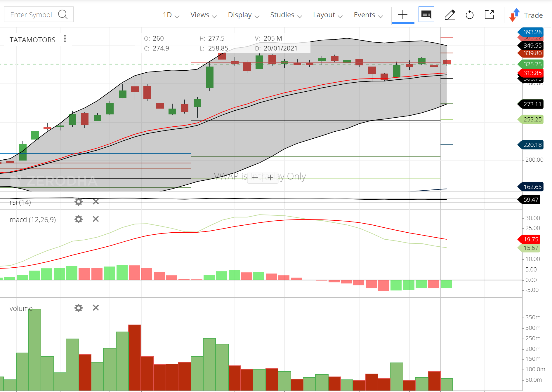Viewport: 552px width, 392px height.
Task: Click the volume 205 M readout
Action: pos(268,38)
